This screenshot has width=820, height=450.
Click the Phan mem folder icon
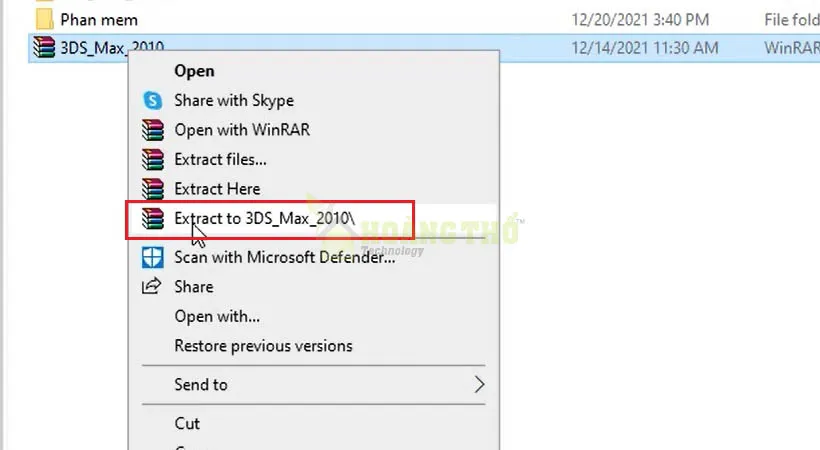click(x=45, y=20)
